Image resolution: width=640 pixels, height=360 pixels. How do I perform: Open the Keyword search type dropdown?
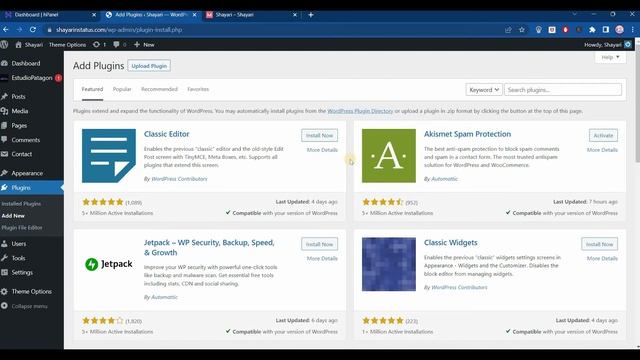(x=484, y=90)
